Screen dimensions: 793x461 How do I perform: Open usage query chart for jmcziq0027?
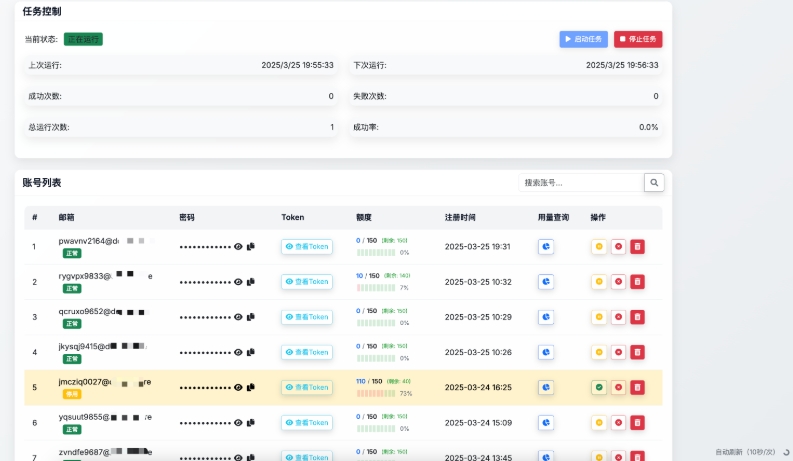coord(546,387)
